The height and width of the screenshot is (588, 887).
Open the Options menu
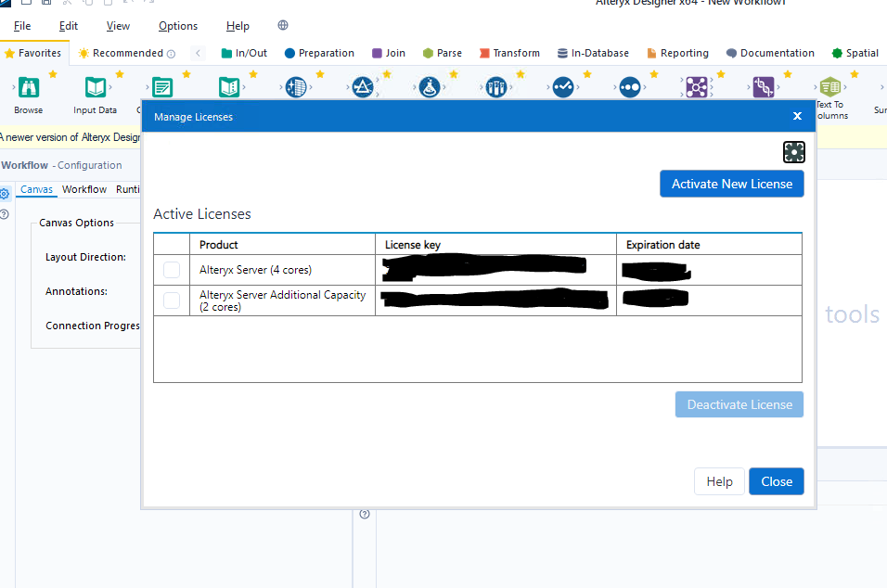[x=177, y=25]
